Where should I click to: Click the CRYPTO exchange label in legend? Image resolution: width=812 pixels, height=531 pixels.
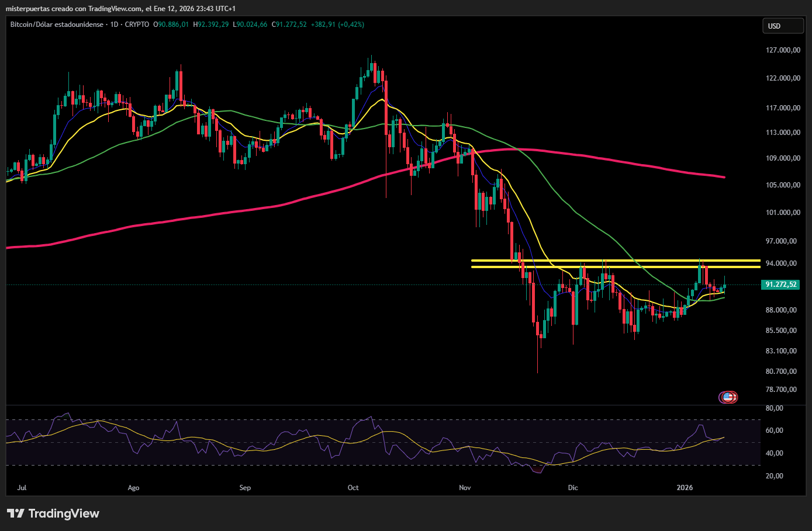pos(137,25)
